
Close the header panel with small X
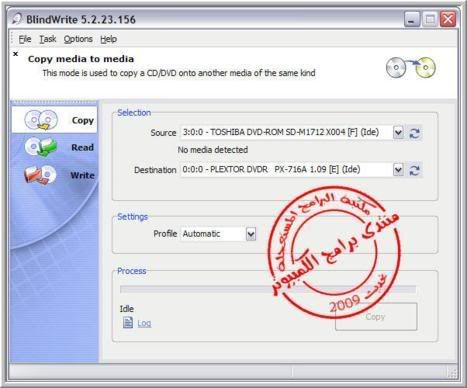click(x=15, y=54)
